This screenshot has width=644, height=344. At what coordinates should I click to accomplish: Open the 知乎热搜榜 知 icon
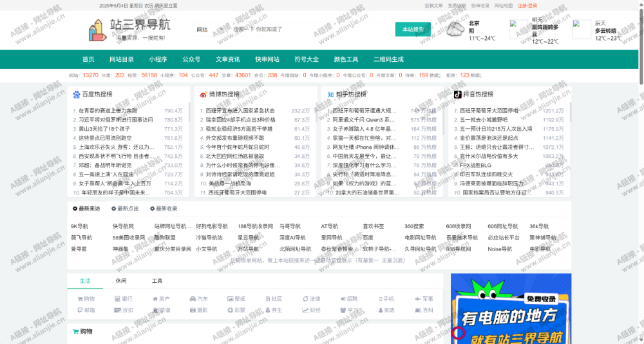330,95
